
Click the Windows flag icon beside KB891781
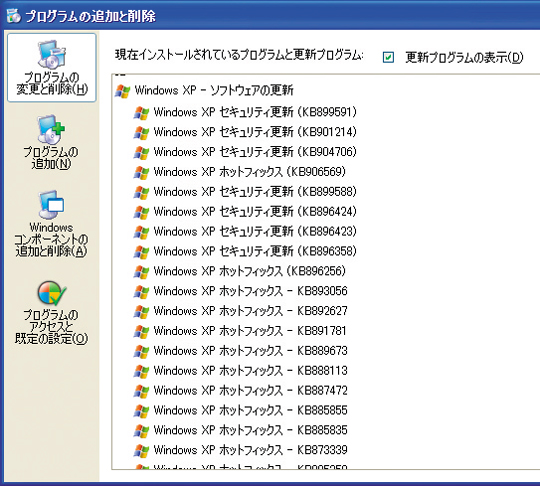click(141, 331)
